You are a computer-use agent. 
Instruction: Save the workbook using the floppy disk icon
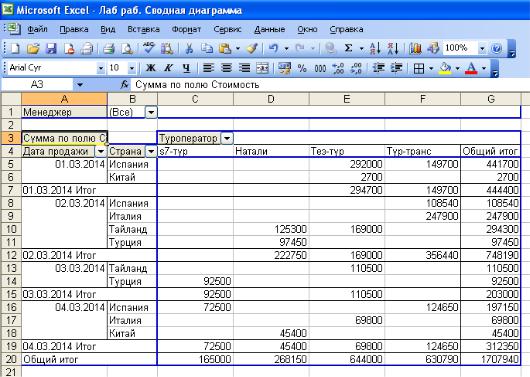[x=51, y=49]
